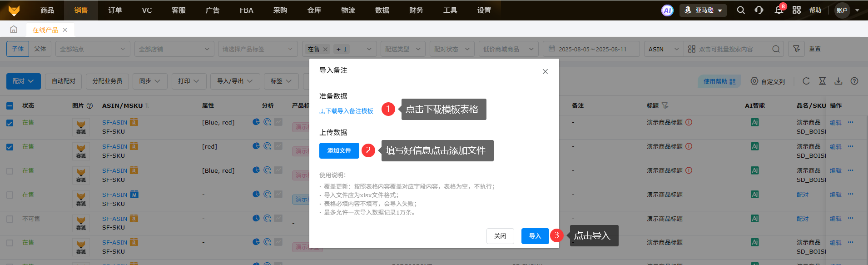Click the 添加文件 button
Viewport: 868px width, 265px height.
[x=339, y=150]
